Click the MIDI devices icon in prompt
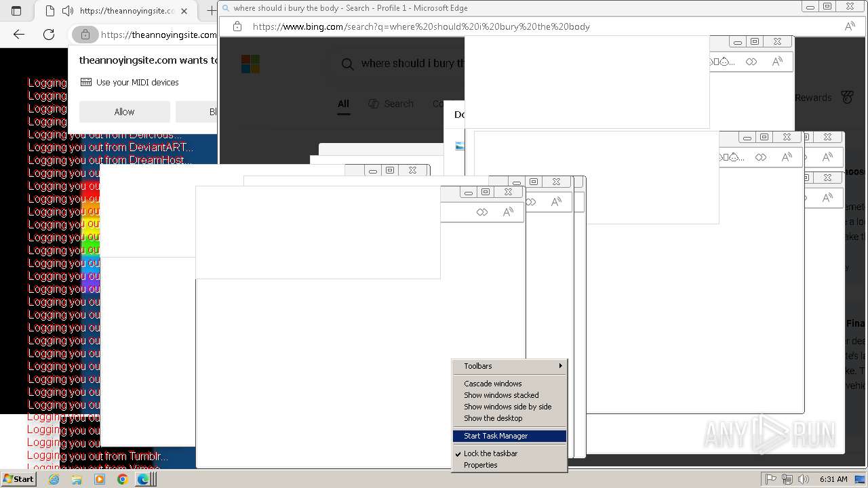This screenshot has width=868, height=488. [86, 82]
